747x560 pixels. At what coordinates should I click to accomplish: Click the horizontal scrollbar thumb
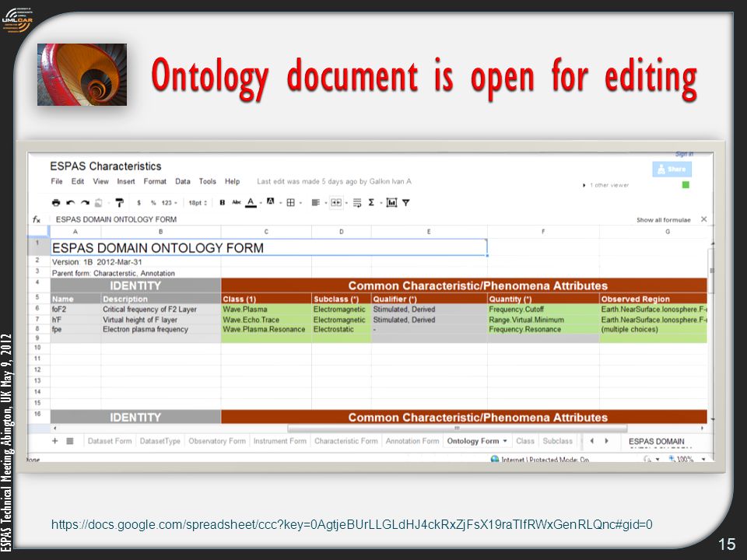[x=458, y=428]
